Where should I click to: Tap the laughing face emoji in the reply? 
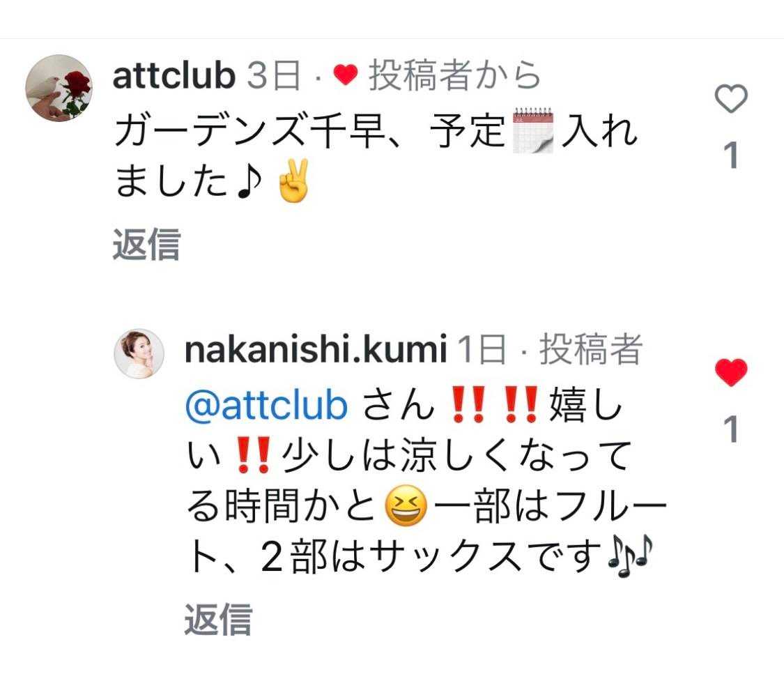(406, 505)
